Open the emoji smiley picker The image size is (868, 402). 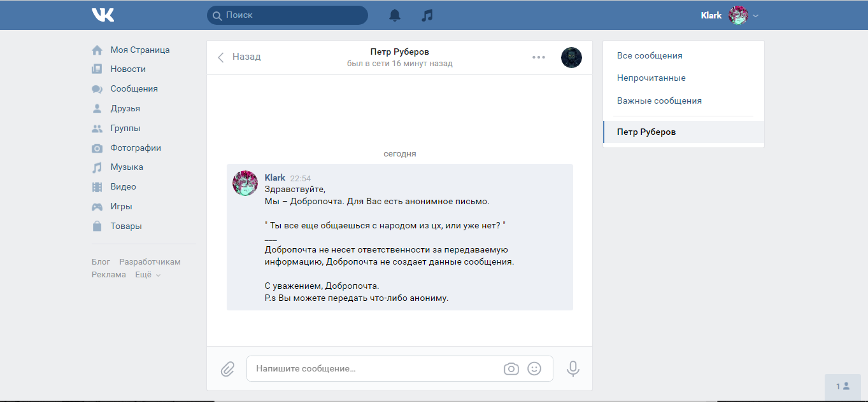pos(534,368)
